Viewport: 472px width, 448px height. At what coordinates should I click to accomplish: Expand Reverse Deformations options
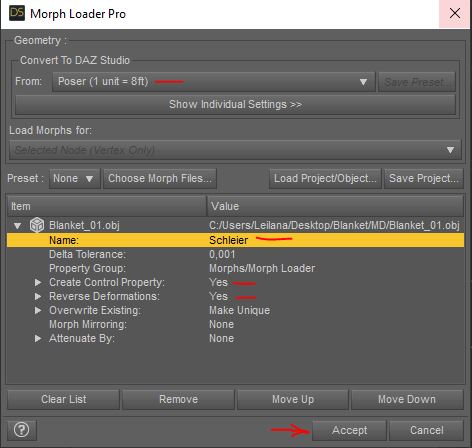point(38,296)
